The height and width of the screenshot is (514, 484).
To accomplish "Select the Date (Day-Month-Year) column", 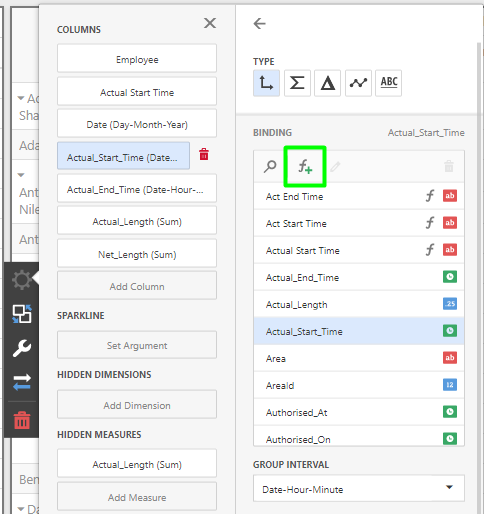I will [137, 123].
